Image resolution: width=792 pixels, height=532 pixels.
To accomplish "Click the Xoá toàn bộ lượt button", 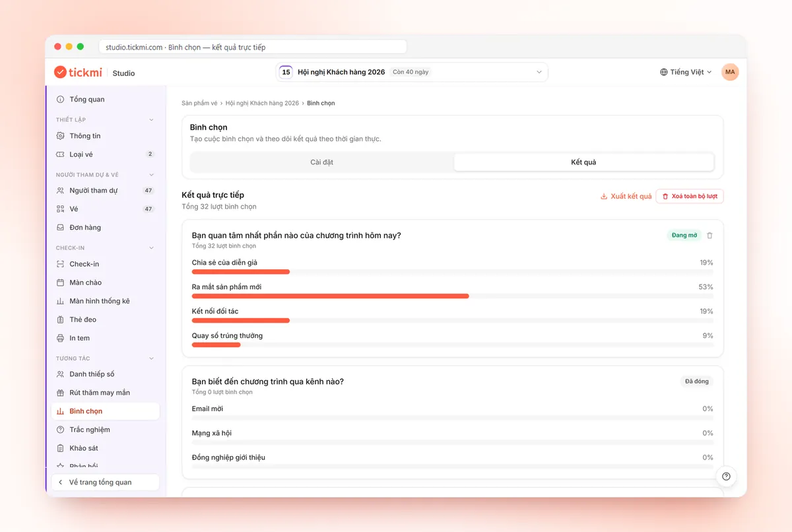I will click(x=690, y=196).
